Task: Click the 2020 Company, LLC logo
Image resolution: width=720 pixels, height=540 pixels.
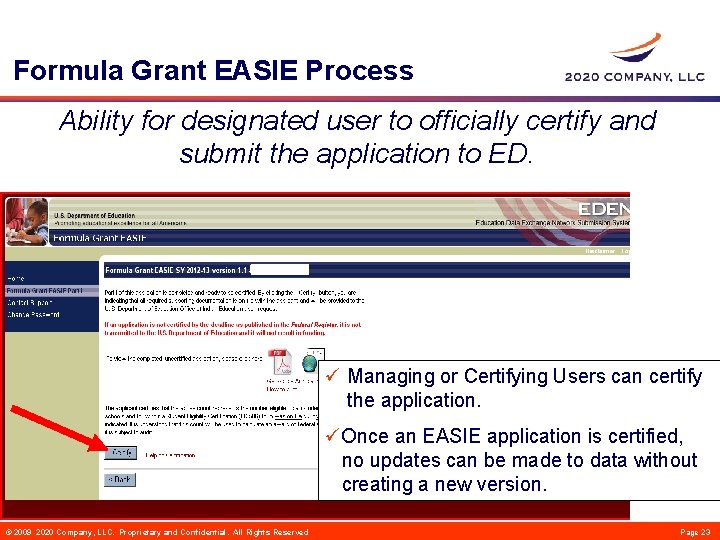Action: pyautogui.click(x=635, y=57)
